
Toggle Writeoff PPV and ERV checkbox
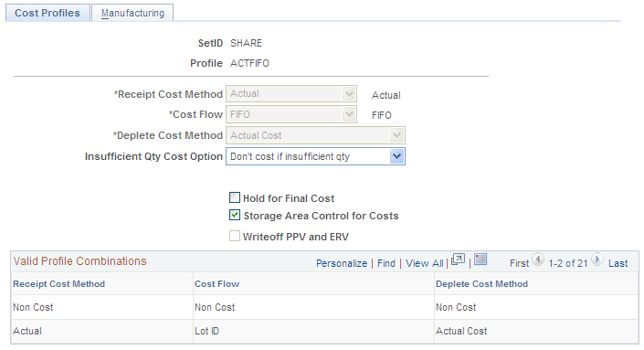pos(235,236)
